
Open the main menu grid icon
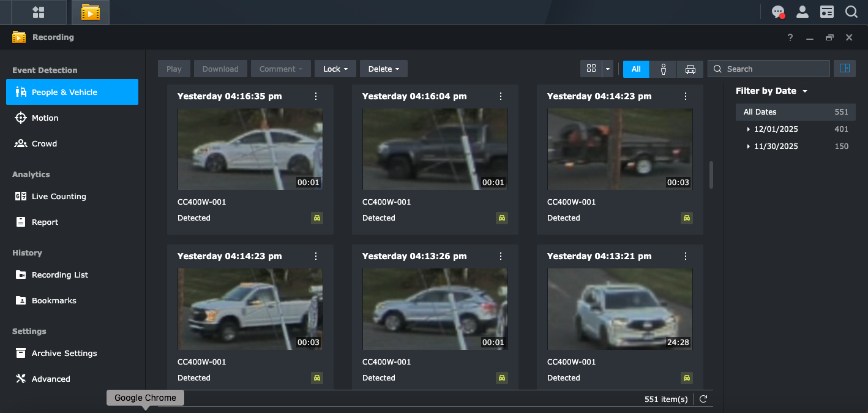pyautogui.click(x=38, y=12)
